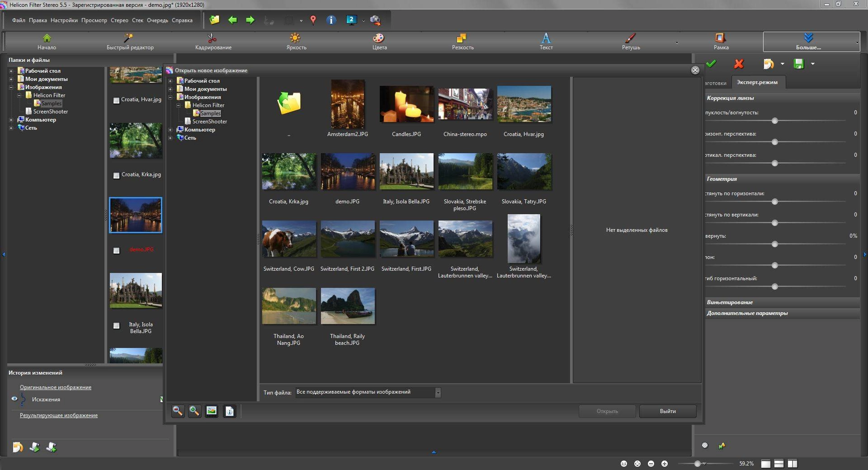Viewport: 868px width, 470px height.
Task: Cancel changes with the red cross
Action: coord(739,64)
